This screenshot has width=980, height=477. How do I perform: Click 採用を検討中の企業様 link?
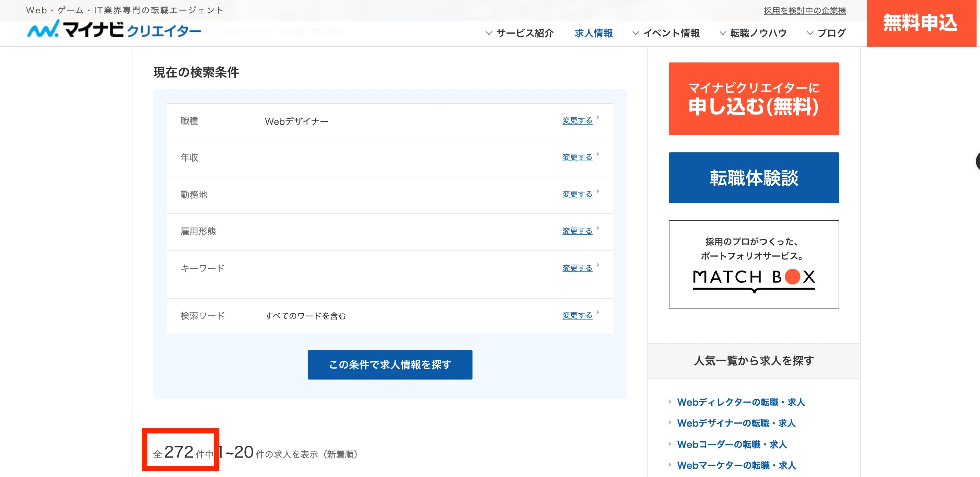[x=804, y=11]
